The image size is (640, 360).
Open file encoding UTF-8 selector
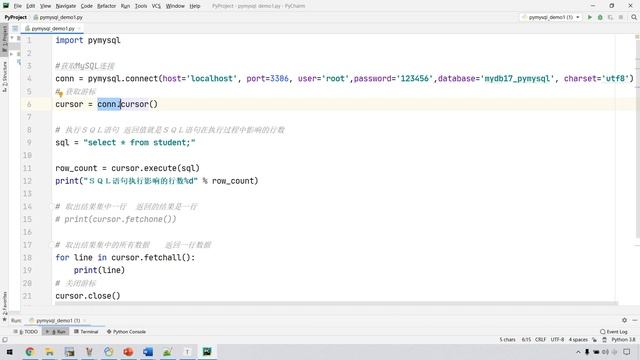(x=557, y=340)
